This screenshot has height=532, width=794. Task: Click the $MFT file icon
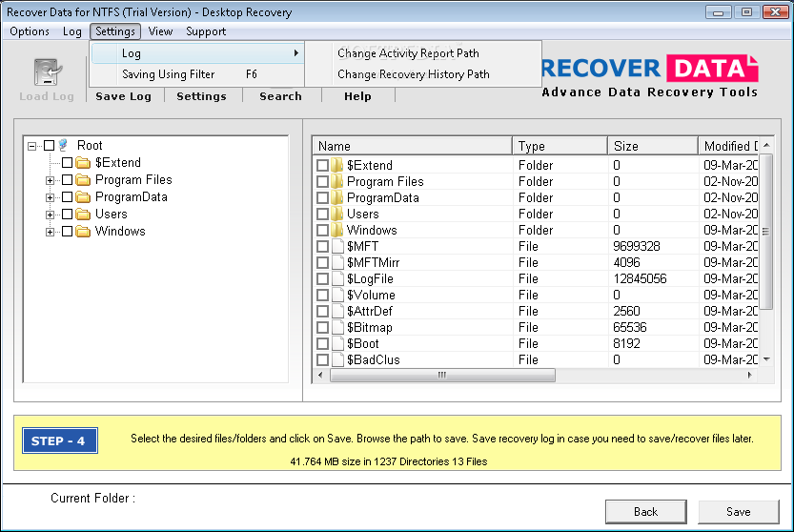tap(337, 246)
